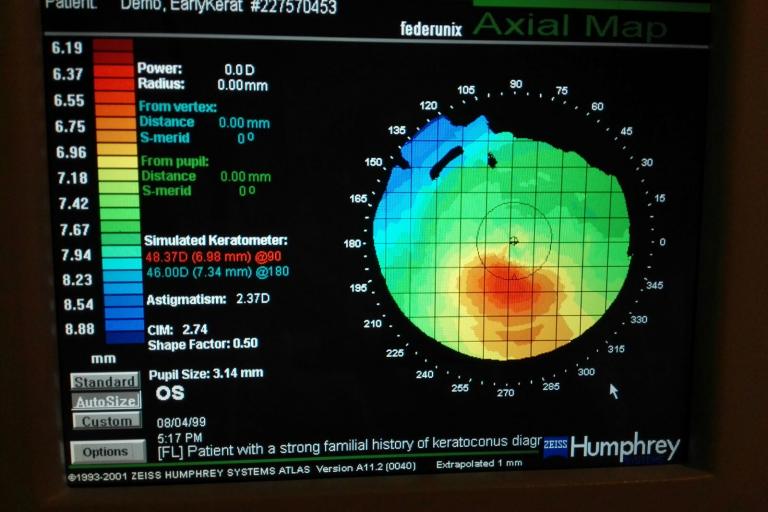Click the green 7.67 scale color
Screen dimensions: 768x512
pyautogui.click(x=112, y=228)
